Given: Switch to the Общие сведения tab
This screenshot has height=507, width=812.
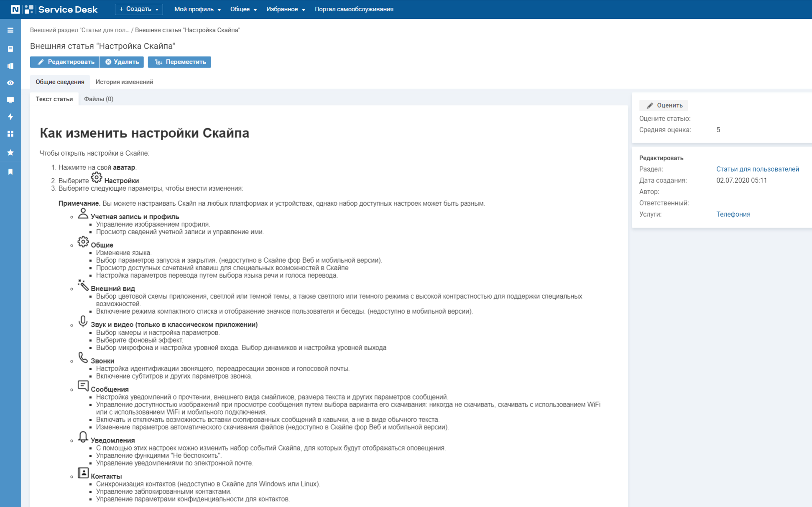Looking at the screenshot, I should (60, 82).
